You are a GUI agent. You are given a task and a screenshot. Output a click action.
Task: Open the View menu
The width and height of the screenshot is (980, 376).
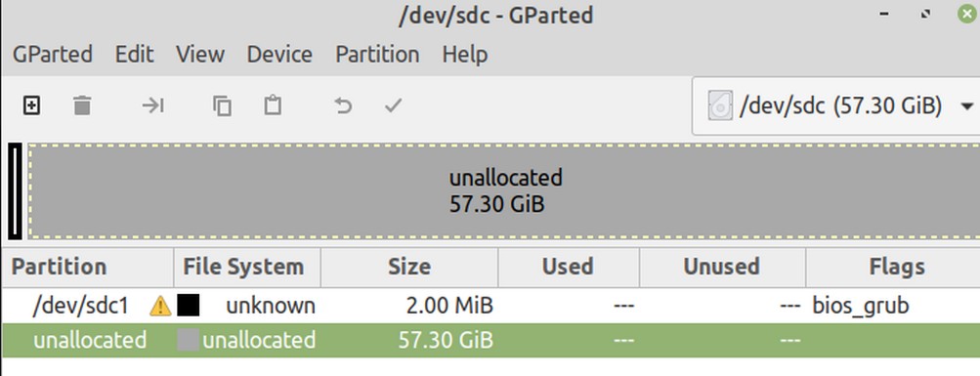[200, 55]
